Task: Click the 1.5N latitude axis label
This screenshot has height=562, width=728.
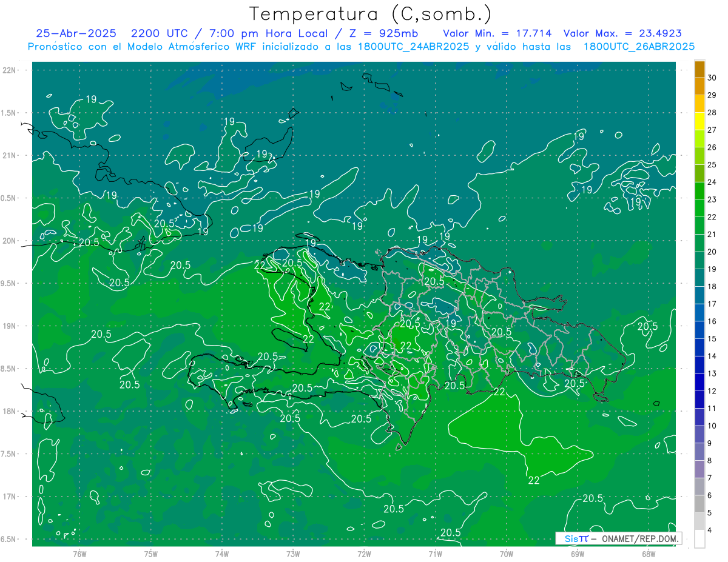Action: [x=8, y=113]
